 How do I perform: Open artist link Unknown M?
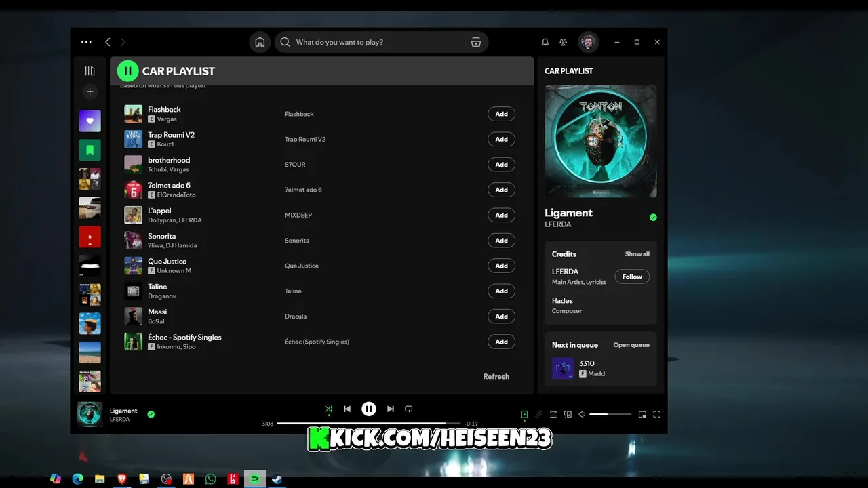pos(174,271)
